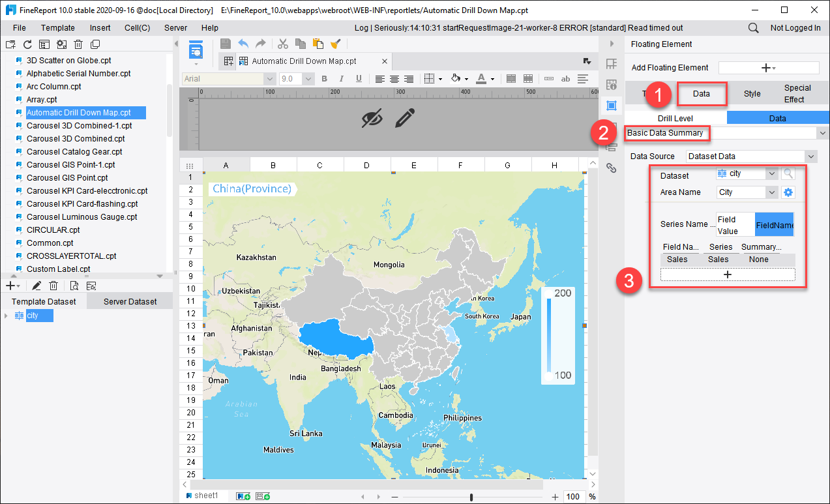Switch to the Drill Level sub-tab
This screenshot has height=504, width=830.
pyautogui.click(x=675, y=118)
